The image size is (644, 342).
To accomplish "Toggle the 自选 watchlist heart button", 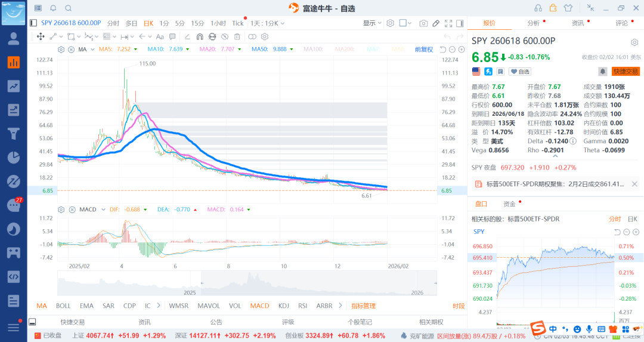I will click(x=520, y=72).
